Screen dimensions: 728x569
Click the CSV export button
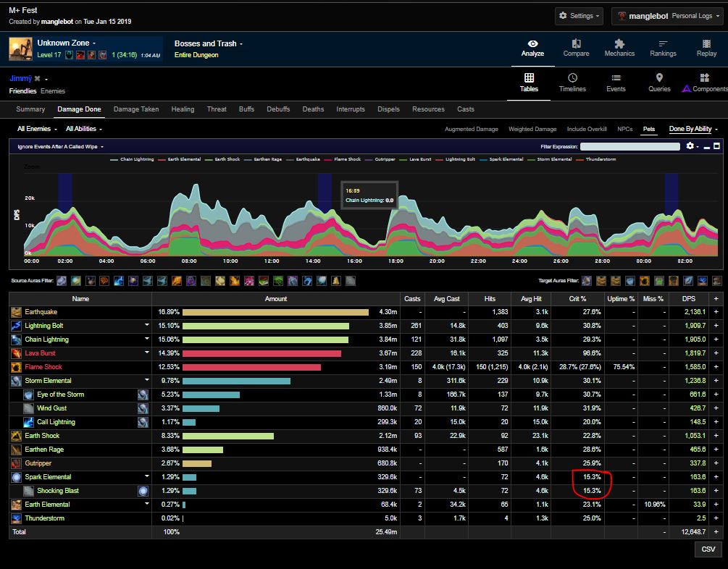point(708,549)
